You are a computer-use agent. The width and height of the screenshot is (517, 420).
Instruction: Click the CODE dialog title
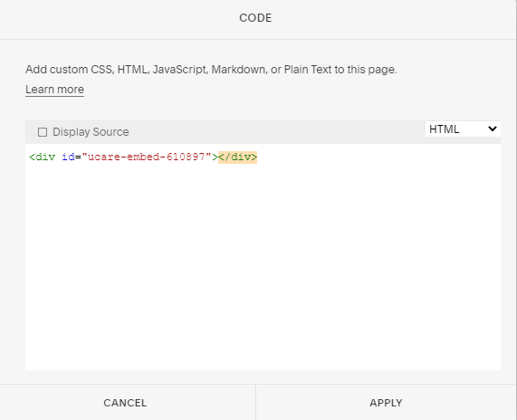tap(255, 18)
